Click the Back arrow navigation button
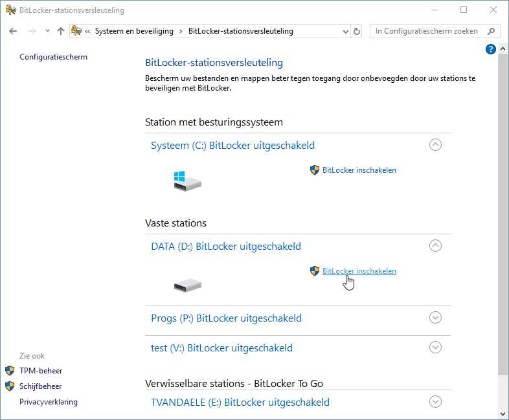The width and height of the screenshot is (509, 420). [x=14, y=31]
